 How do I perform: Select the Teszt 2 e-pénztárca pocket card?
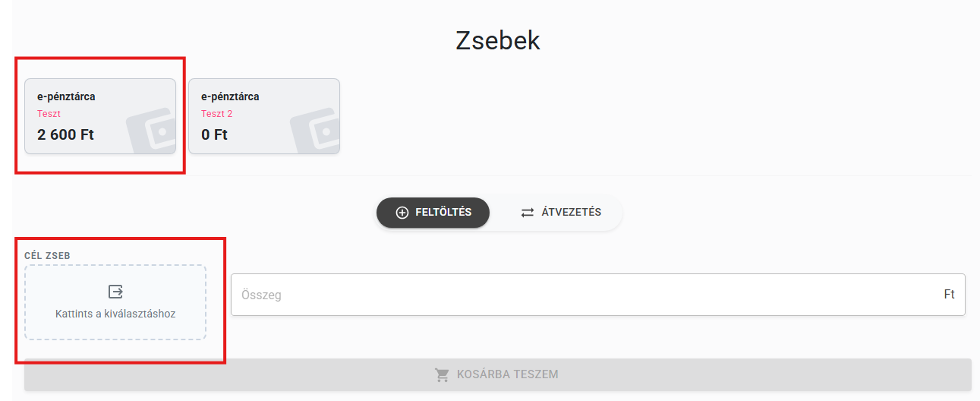264,116
